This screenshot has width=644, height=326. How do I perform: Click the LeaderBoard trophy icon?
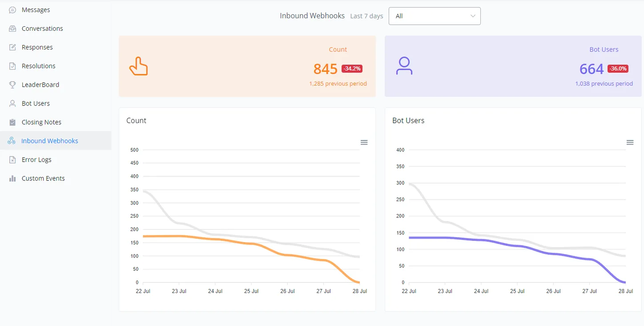[x=12, y=85]
